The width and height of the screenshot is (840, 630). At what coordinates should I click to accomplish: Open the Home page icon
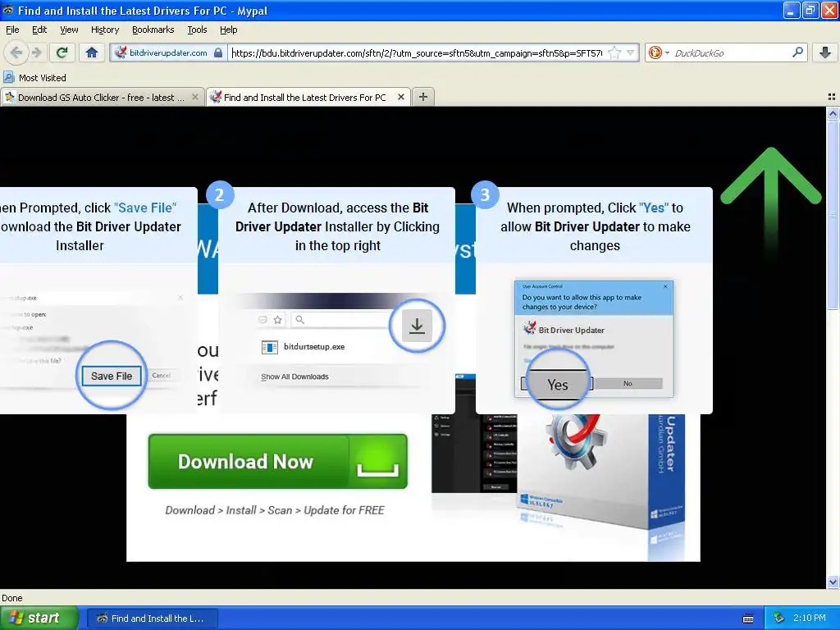coord(92,52)
